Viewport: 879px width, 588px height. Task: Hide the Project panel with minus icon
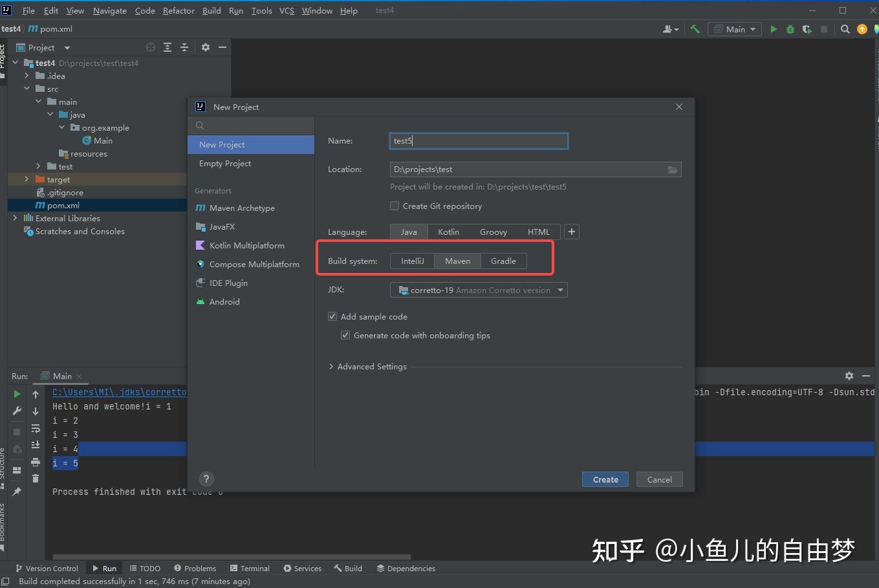click(x=222, y=47)
